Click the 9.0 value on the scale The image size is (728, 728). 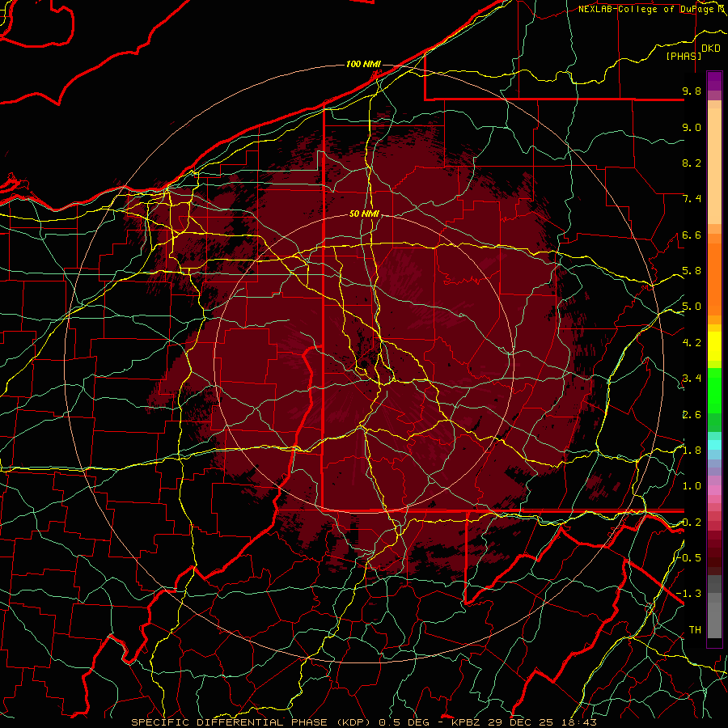(x=692, y=127)
